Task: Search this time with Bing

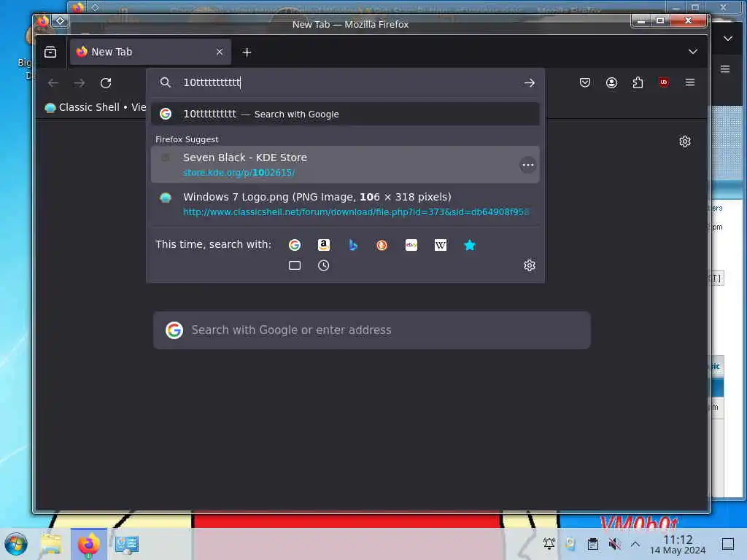Action: point(353,245)
